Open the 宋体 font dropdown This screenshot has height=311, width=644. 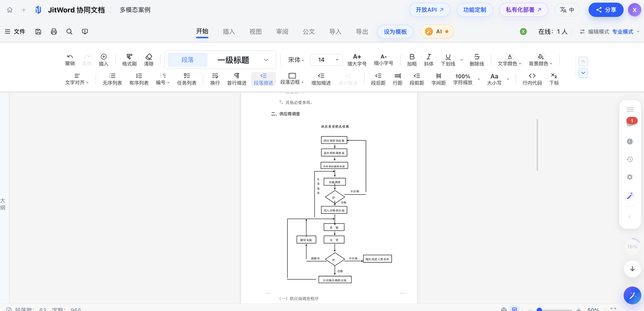click(x=296, y=60)
